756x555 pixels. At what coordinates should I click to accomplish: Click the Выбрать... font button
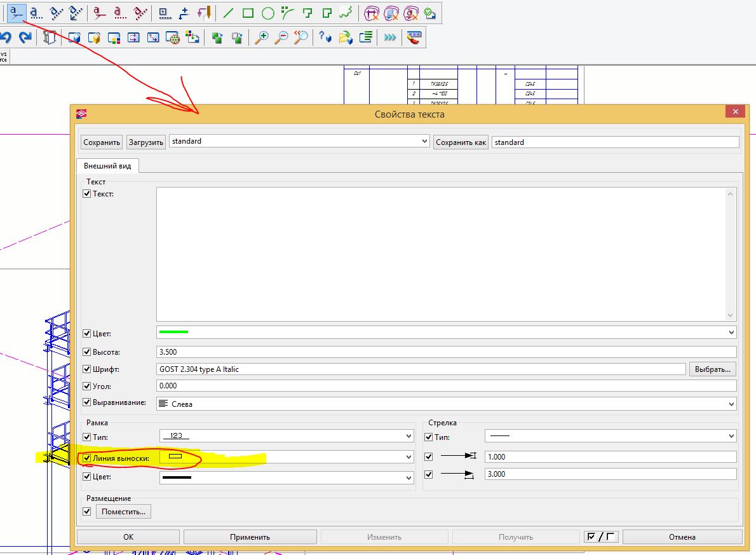(712, 369)
